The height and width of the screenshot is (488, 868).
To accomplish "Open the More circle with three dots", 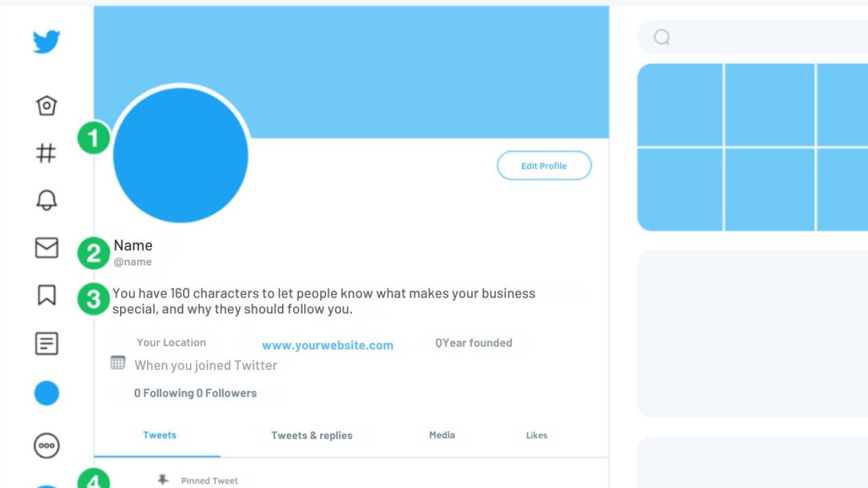I will (x=46, y=446).
